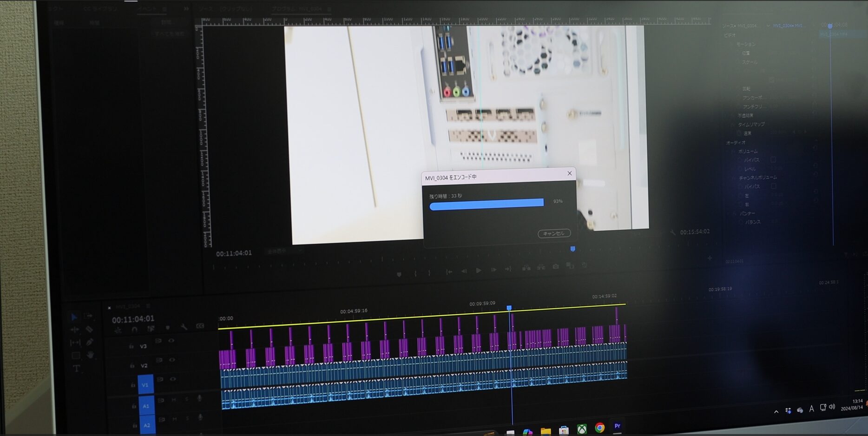Select the Pen tool

90,342
